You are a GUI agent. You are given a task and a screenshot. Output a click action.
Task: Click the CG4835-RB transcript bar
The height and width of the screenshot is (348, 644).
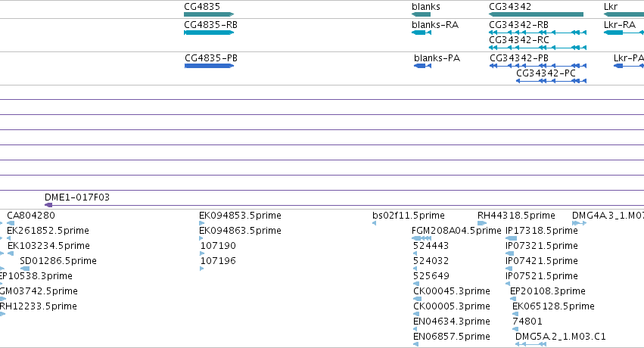pyautogui.click(x=209, y=33)
